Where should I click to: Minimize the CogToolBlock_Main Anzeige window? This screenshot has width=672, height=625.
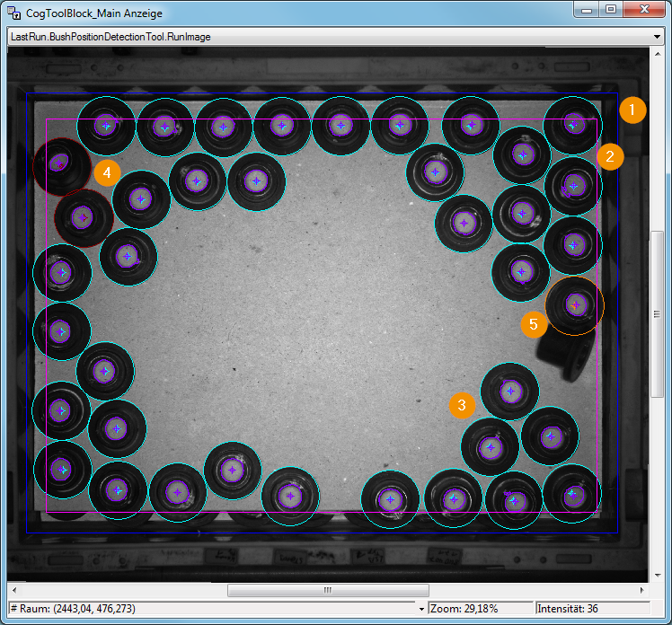(x=587, y=9)
